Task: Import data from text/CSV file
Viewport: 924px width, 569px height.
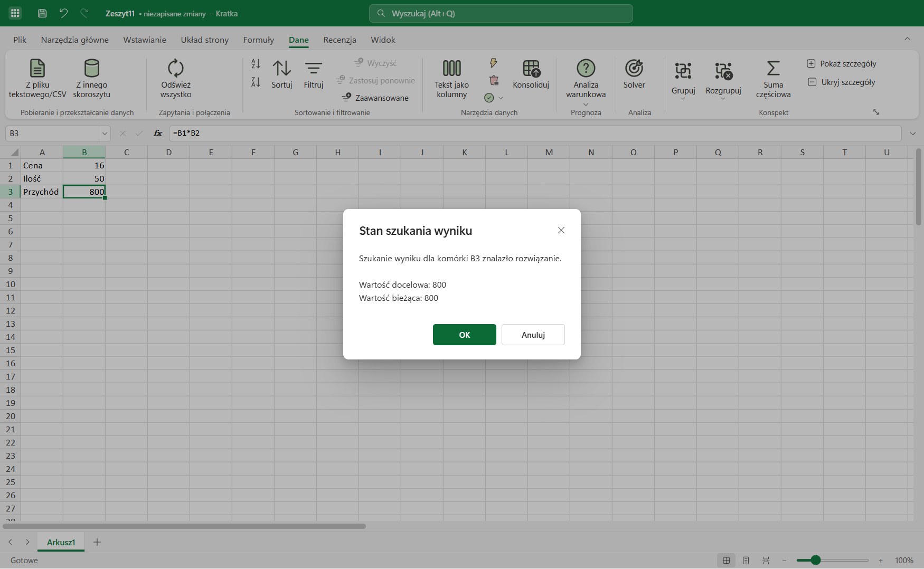Action: click(37, 79)
